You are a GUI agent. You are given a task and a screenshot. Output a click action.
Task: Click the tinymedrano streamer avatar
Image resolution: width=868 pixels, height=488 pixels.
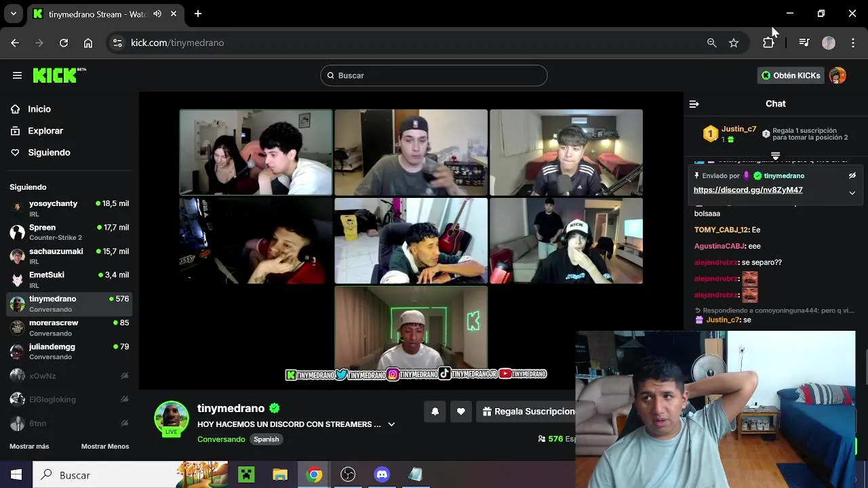coord(172,418)
